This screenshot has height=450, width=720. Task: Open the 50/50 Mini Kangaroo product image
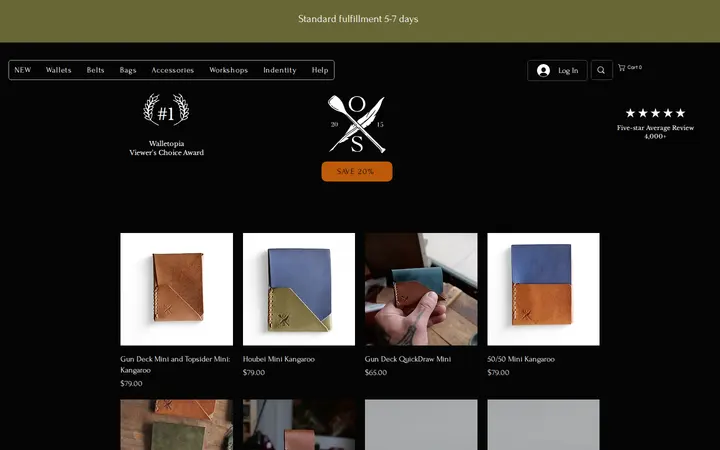pos(543,289)
